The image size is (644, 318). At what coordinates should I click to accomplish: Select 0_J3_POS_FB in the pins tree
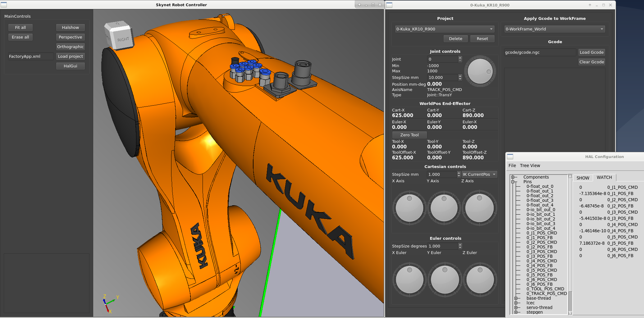tap(540, 256)
